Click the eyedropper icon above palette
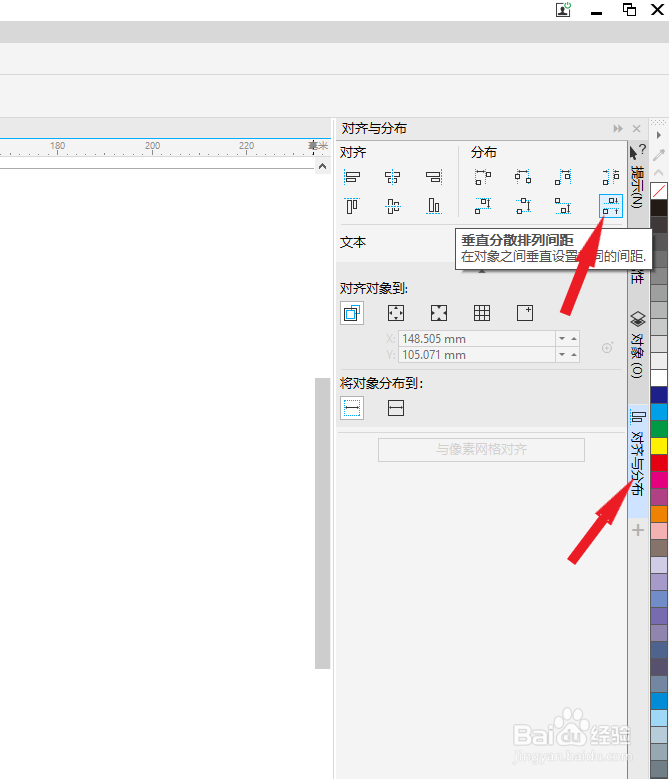This screenshot has width=669, height=779. [x=659, y=155]
